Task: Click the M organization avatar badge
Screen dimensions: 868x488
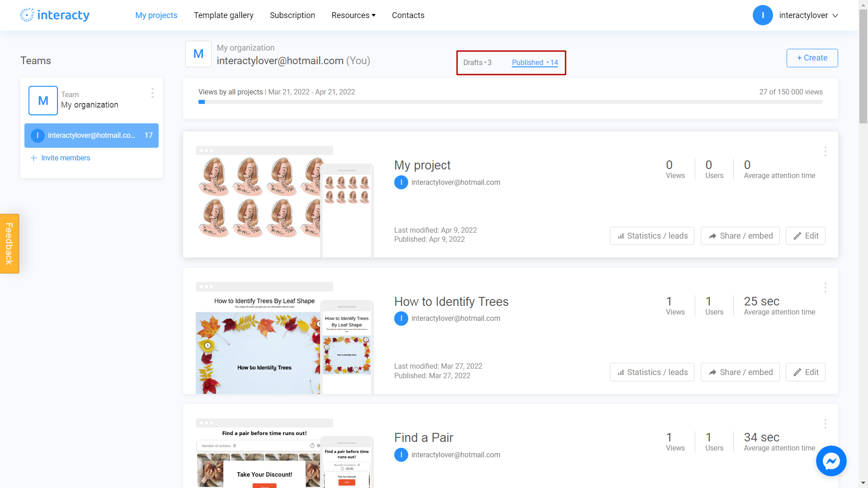Action: coord(198,54)
